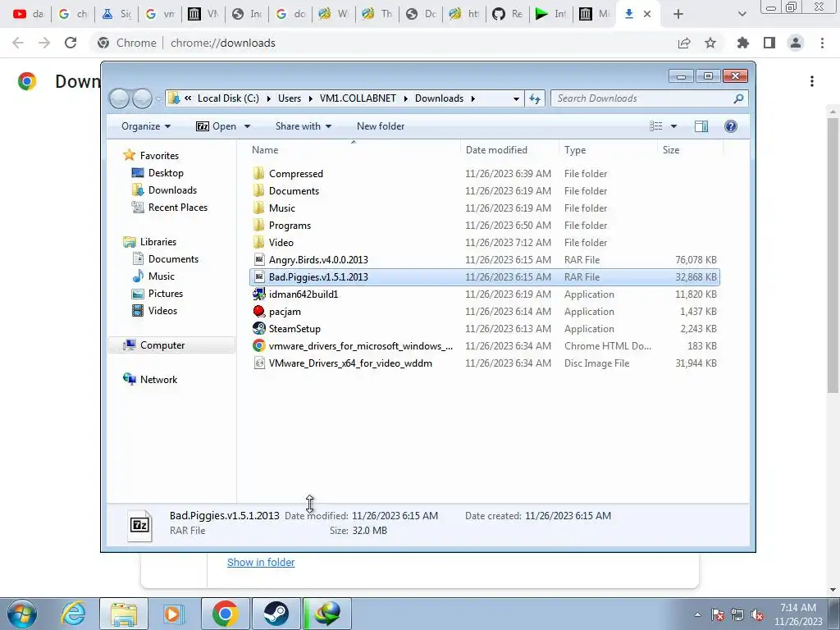The height and width of the screenshot is (630, 840).
Task: Select Desktop under Favorites
Action: 166,173
